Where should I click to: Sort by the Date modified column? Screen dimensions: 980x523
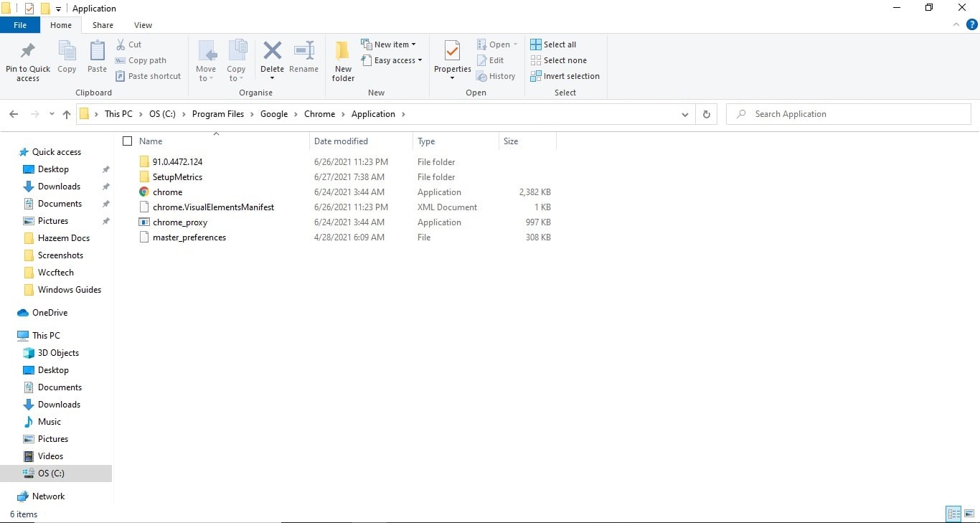click(x=341, y=141)
